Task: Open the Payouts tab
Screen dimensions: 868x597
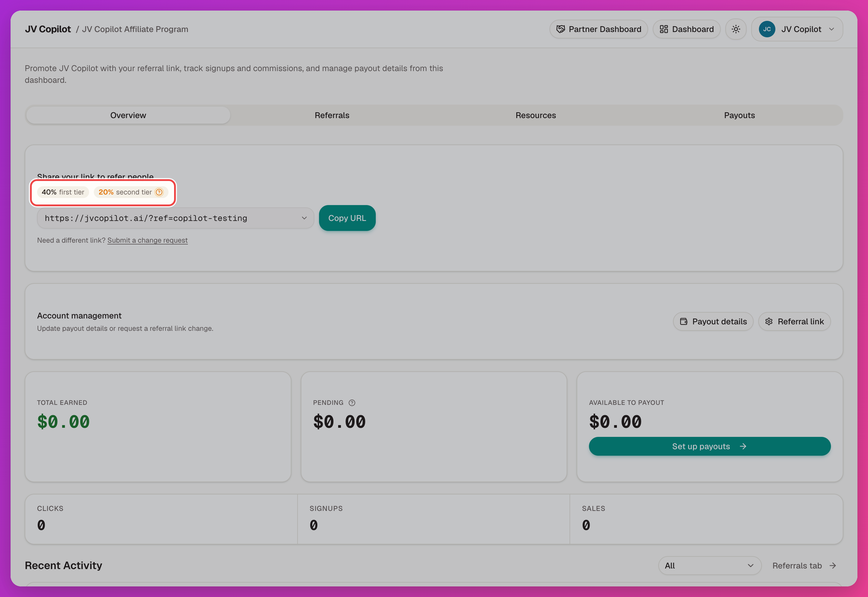Action: click(739, 115)
